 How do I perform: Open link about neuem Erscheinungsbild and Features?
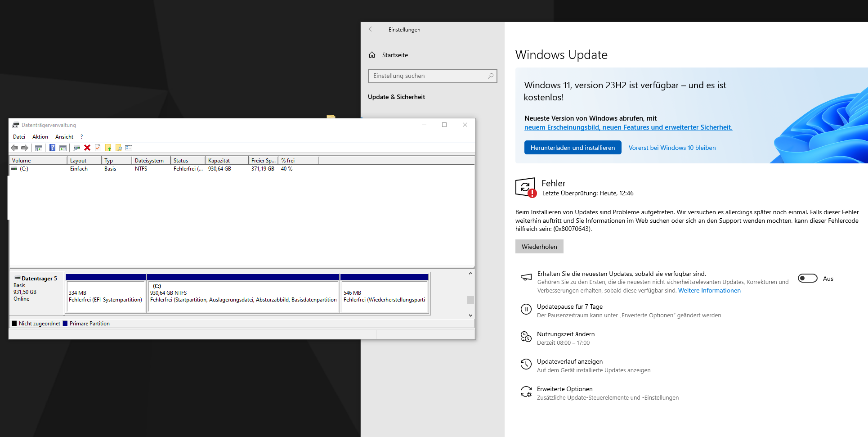[628, 127]
